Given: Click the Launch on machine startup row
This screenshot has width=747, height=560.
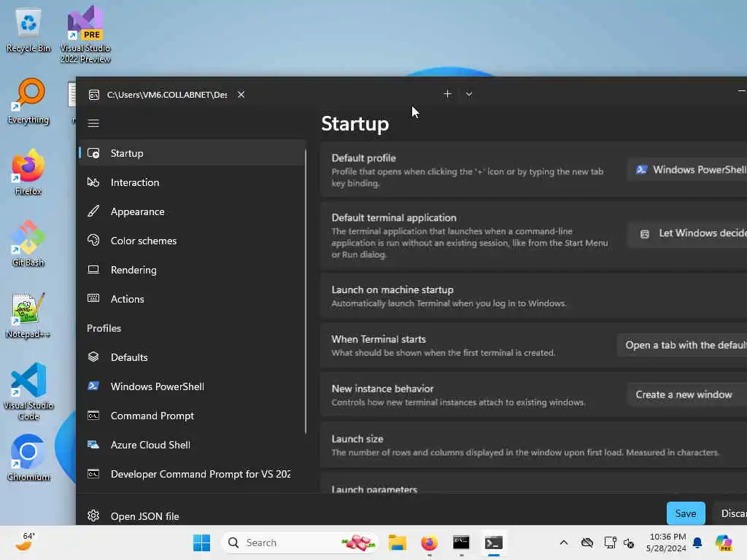Looking at the screenshot, I should tap(533, 296).
